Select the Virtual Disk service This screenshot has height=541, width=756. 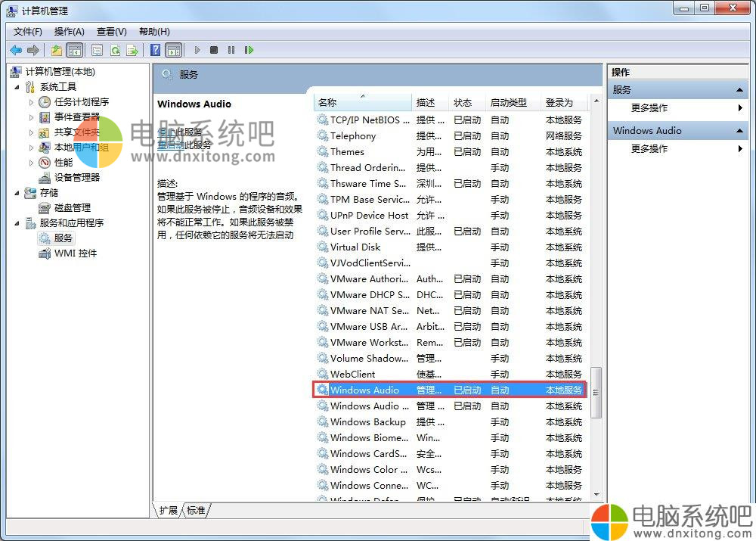coord(451,247)
